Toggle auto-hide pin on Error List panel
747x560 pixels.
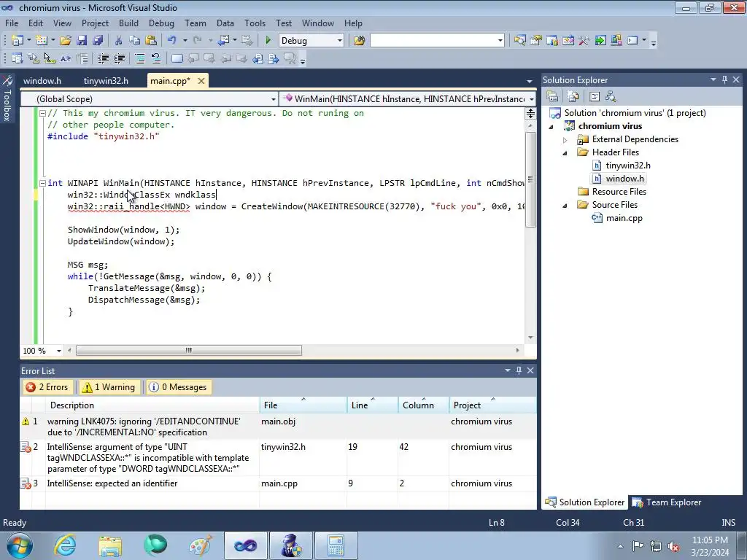(519, 370)
